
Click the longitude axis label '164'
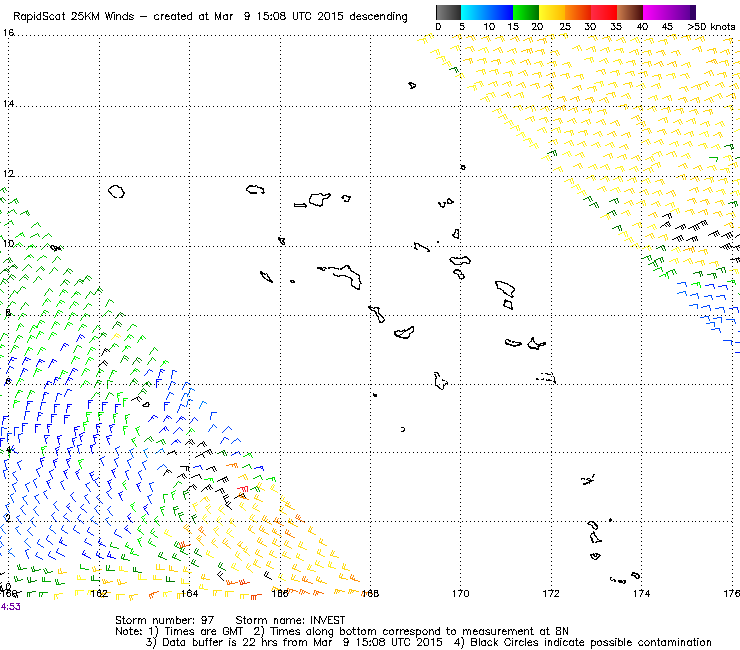point(189,593)
